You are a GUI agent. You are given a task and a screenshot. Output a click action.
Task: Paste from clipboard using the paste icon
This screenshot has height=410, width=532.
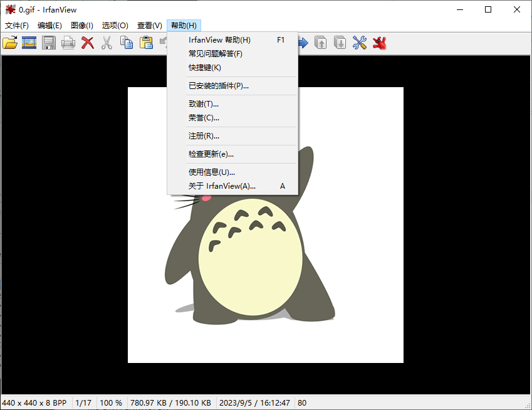tap(145, 43)
